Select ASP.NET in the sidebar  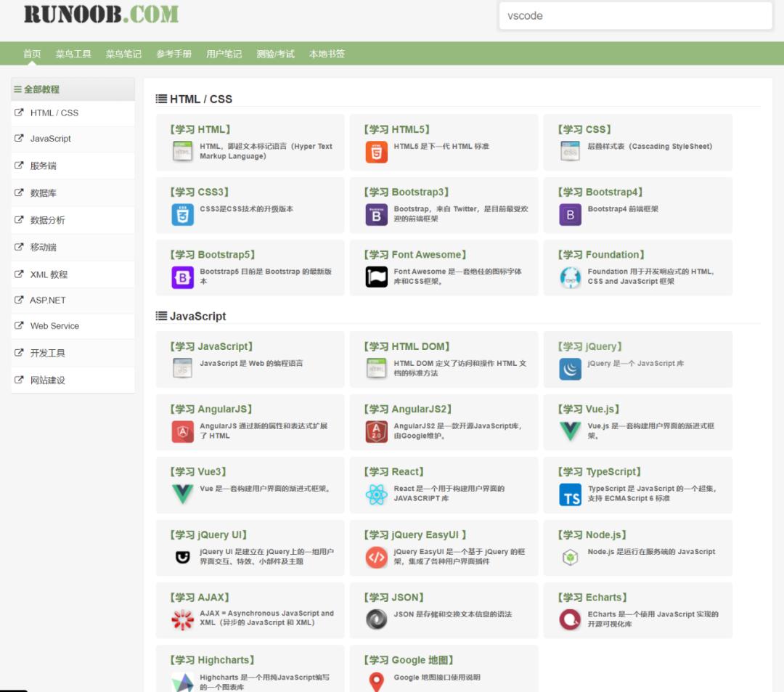tap(73, 301)
